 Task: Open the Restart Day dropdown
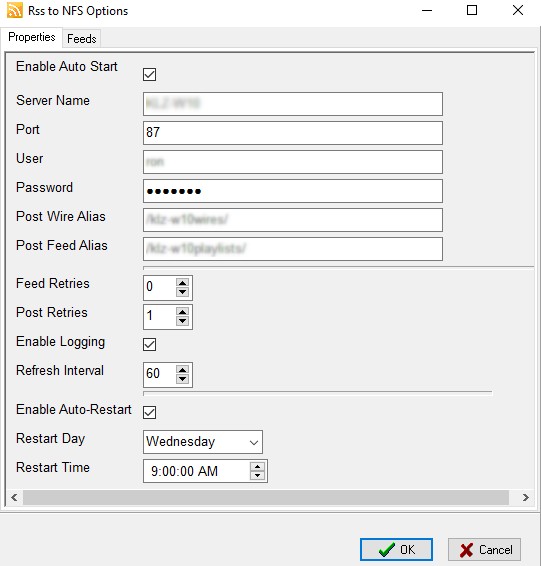pyautogui.click(x=203, y=442)
